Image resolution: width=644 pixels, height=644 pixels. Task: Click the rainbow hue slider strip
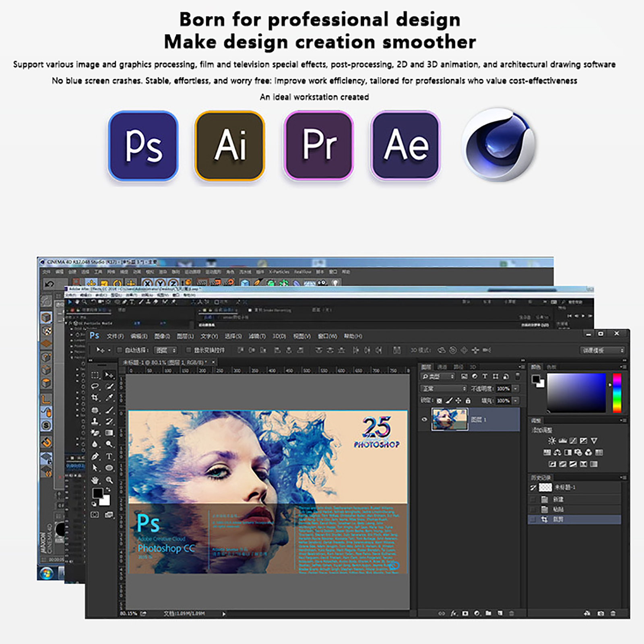(x=617, y=393)
